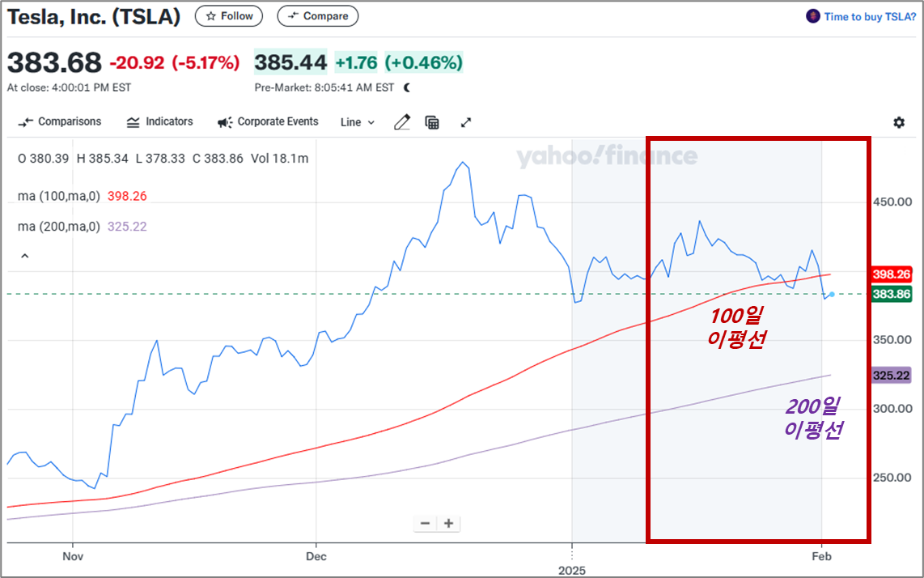
Task: Collapse the indicator legend with caret
Action: pos(25,256)
